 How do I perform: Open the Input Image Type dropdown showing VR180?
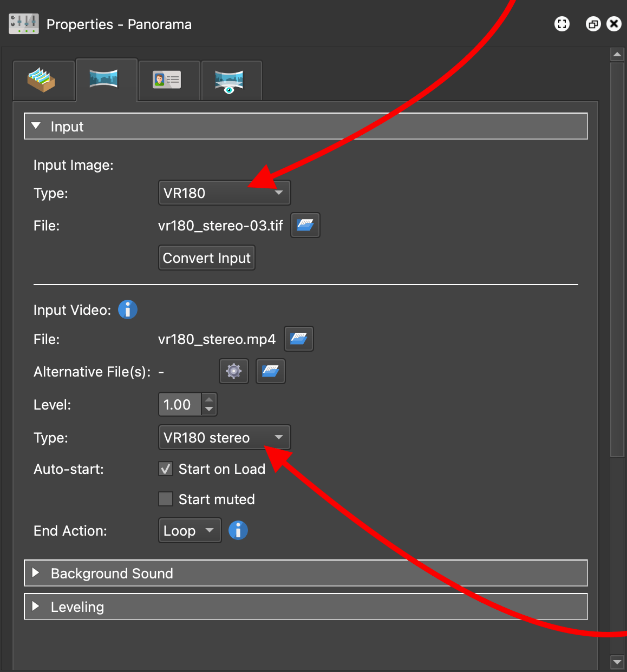click(224, 193)
